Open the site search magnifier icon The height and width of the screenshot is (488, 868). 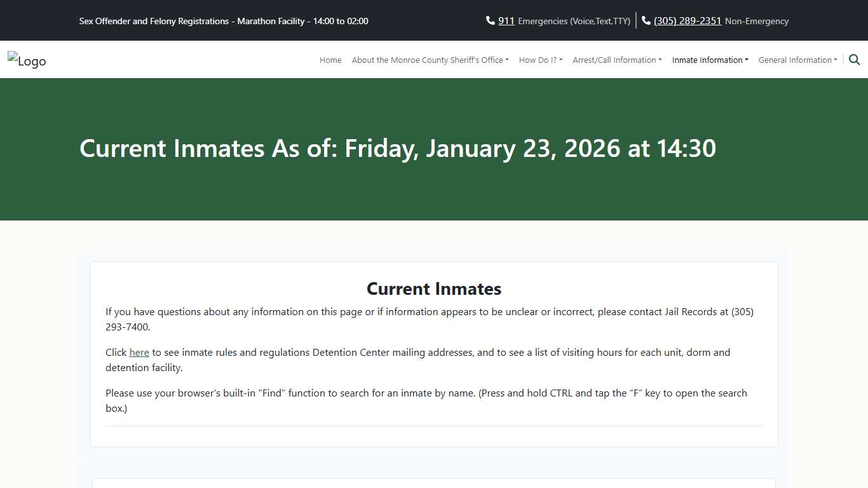coord(854,60)
